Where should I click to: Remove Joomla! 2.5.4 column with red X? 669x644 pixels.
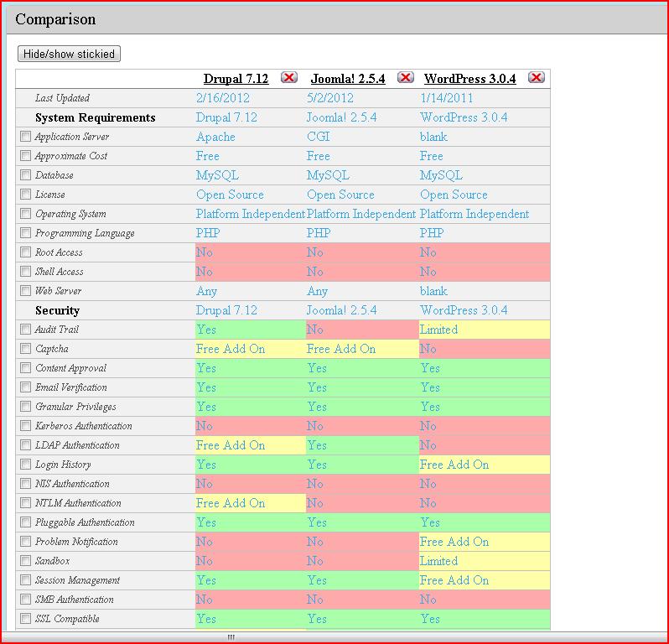tap(405, 77)
